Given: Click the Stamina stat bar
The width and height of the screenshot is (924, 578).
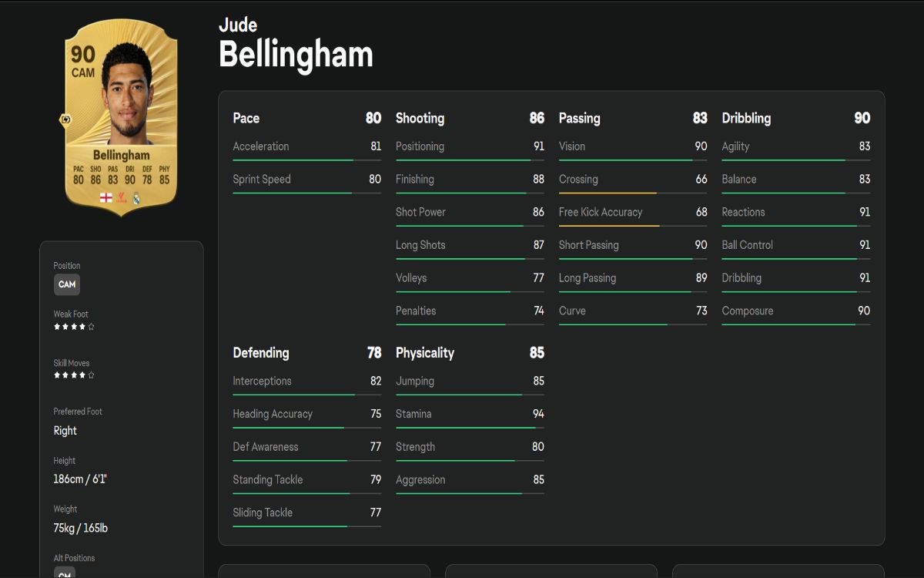Looking at the screenshot, I should 470,428.
